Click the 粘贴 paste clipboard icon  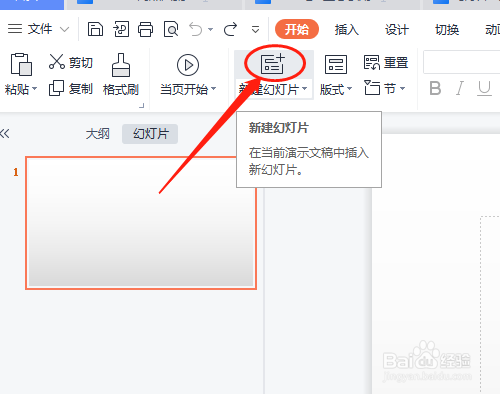(x=21, y=64)
